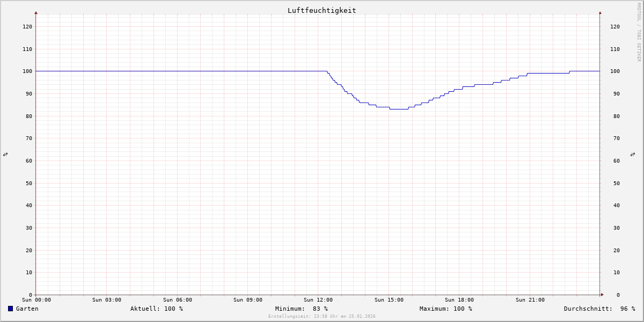Click the 100 label on the right axis
Screen dimensions: 644x322
pos(615,71)
